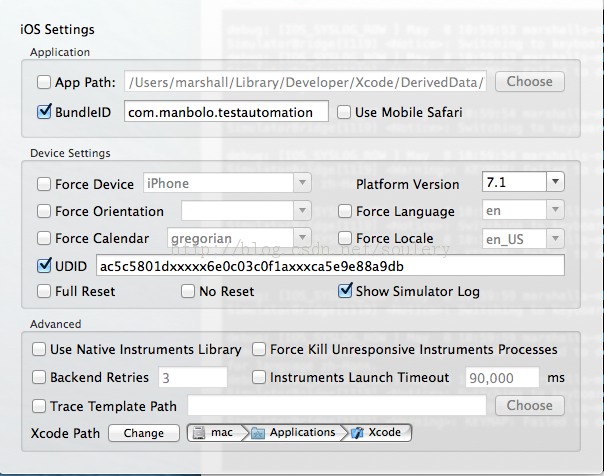Tick Use Mobile Safari

point(344,112)
